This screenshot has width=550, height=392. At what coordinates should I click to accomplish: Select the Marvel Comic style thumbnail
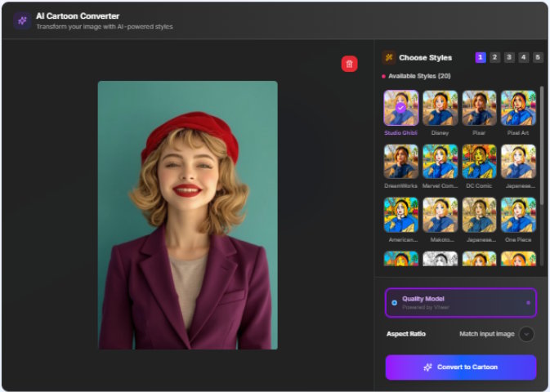(x=440, y=162)
